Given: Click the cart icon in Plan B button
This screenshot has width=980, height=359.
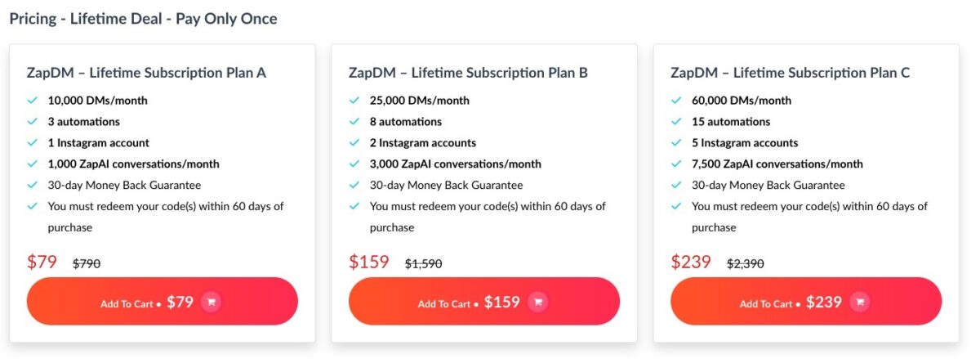Looking at the screenshot, I should [537, 302].
